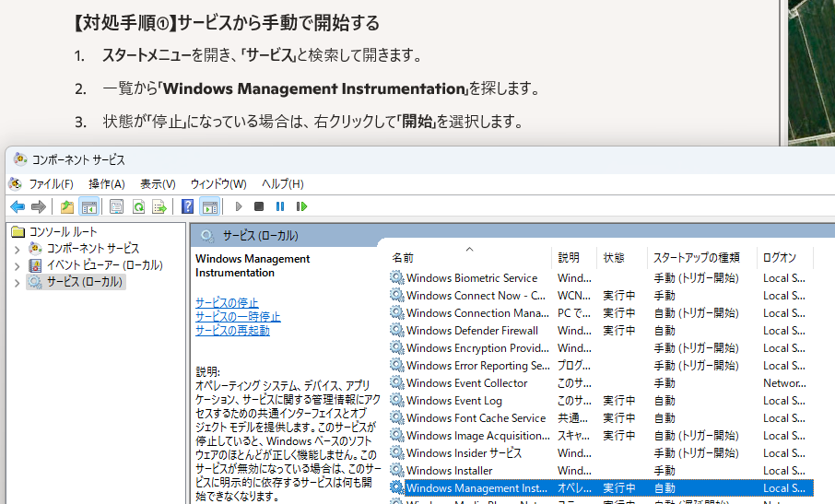Click the サービスの一時停止 link

coord(238,317)
